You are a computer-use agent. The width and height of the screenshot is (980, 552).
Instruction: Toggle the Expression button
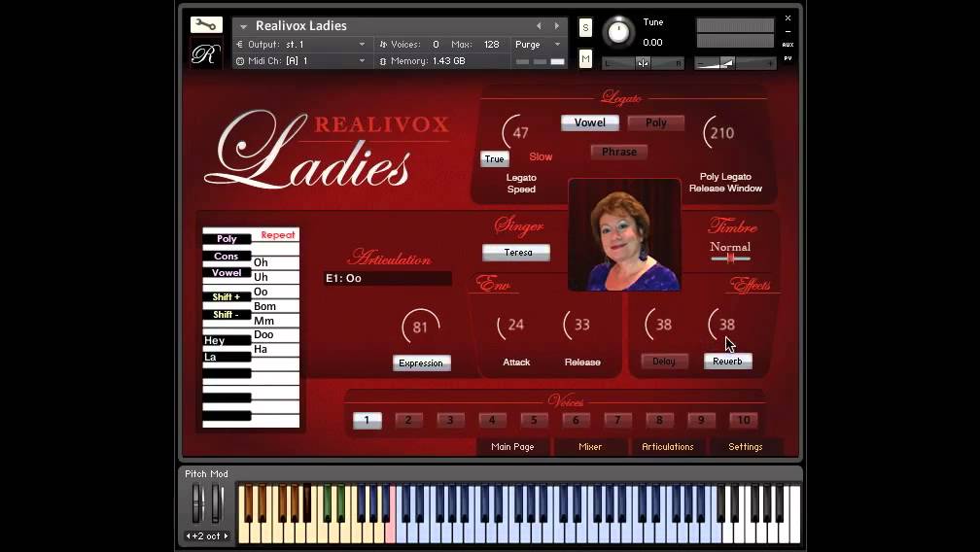click(421, 362)
